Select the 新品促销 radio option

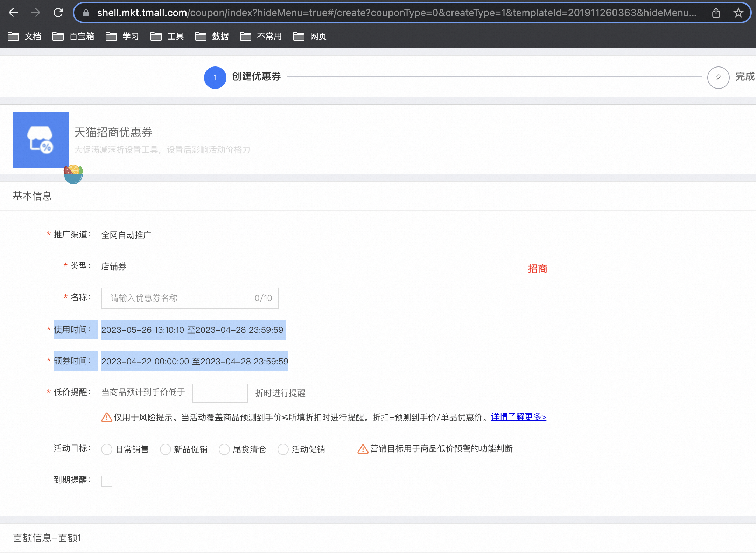166,449
